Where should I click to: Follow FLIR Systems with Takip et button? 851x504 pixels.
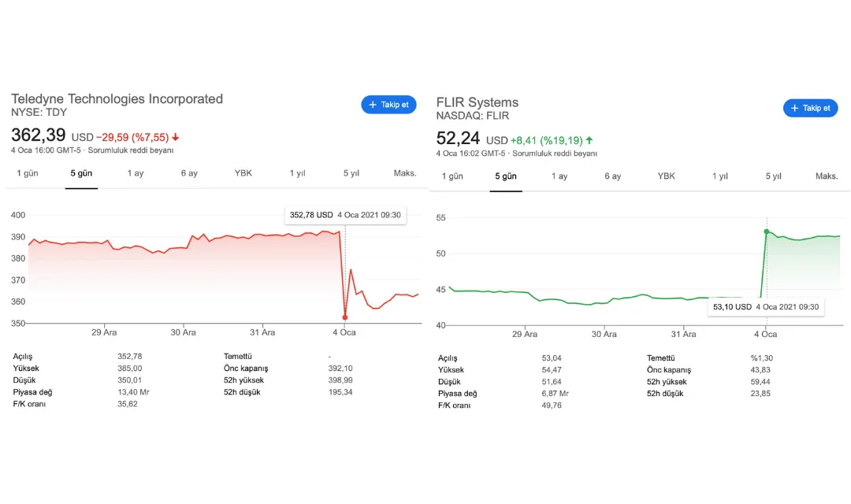pyautogui.click(x=810, y=108)
